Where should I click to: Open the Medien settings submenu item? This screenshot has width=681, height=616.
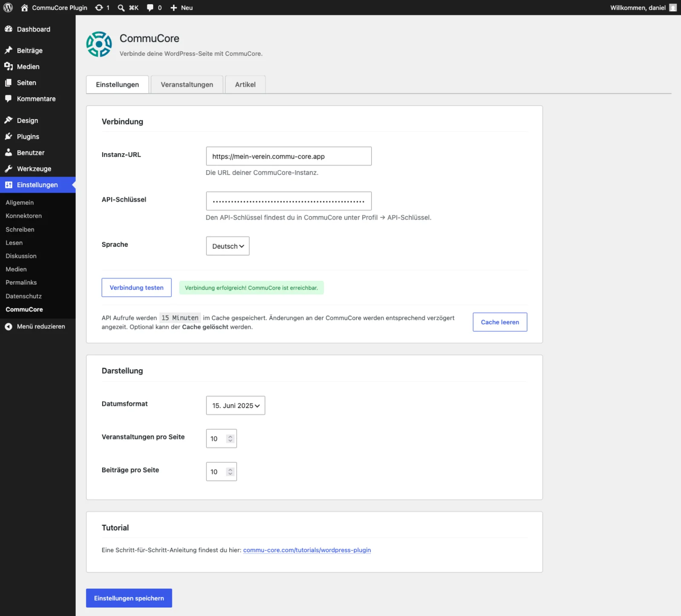coord(16,269)
